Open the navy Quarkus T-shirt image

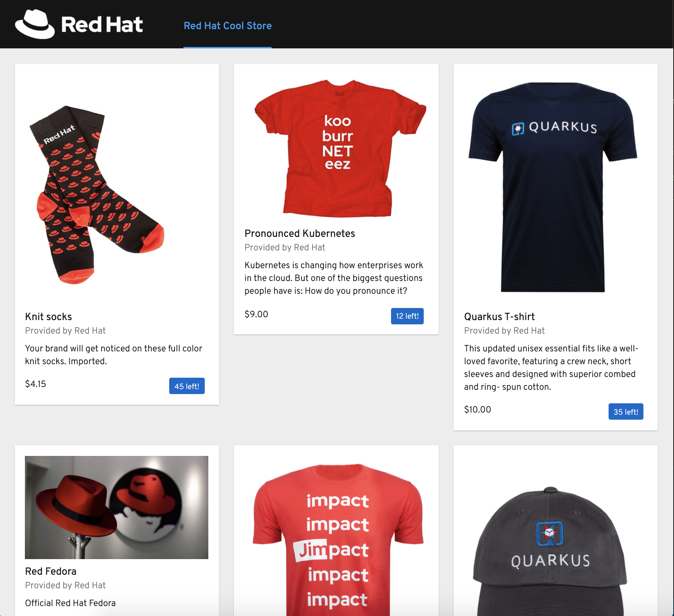coord(553,187)
